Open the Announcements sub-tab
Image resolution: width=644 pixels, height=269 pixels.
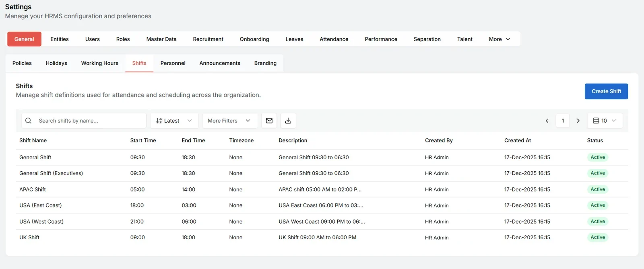tap(220, 63)
